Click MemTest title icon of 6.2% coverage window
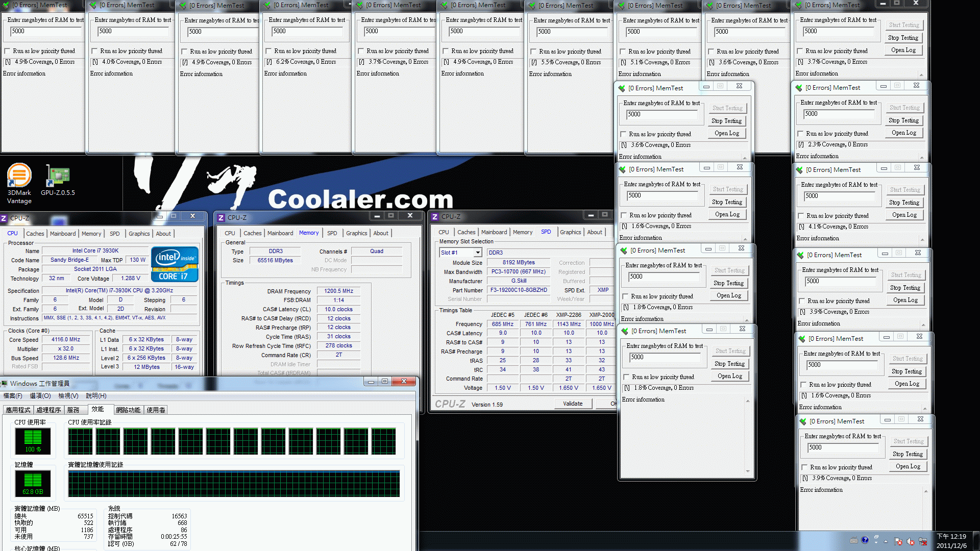The image size is (980, 551). (x=267, y=5)
